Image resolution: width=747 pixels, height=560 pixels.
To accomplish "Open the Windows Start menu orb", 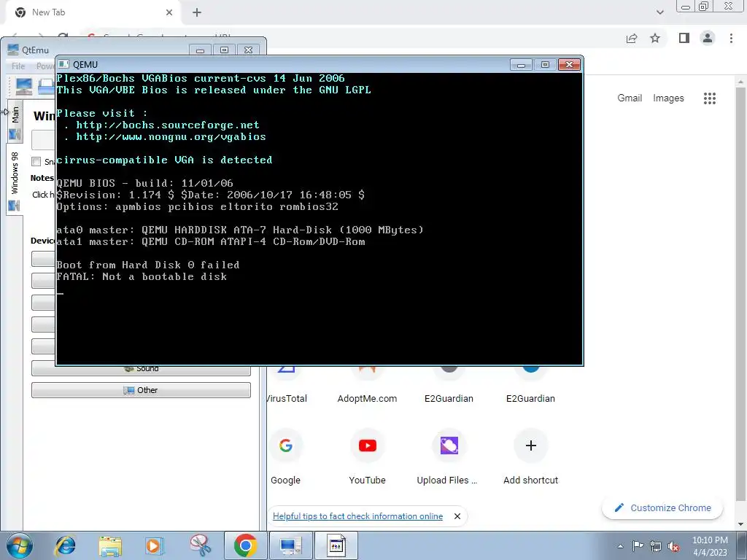I will coord(20,545).
